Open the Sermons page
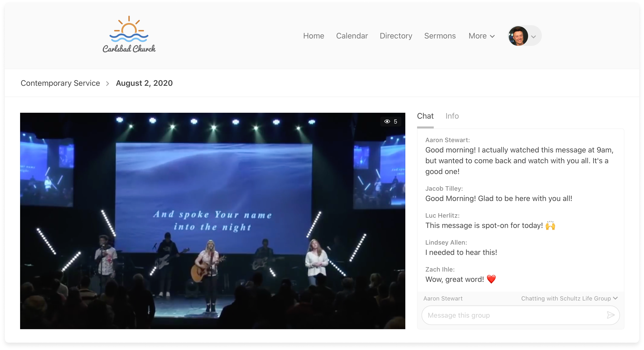 [440, 36]
